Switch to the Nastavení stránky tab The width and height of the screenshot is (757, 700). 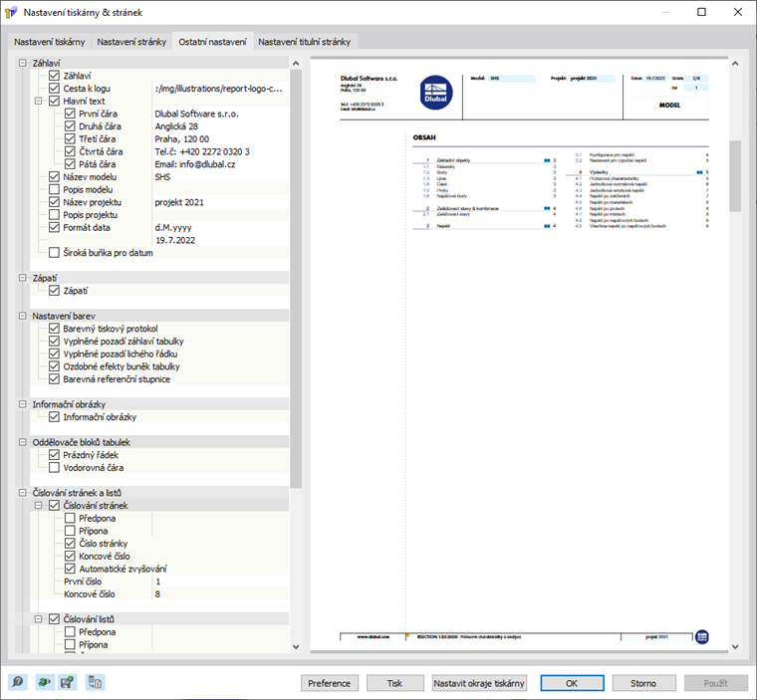[x=131, y=42]
